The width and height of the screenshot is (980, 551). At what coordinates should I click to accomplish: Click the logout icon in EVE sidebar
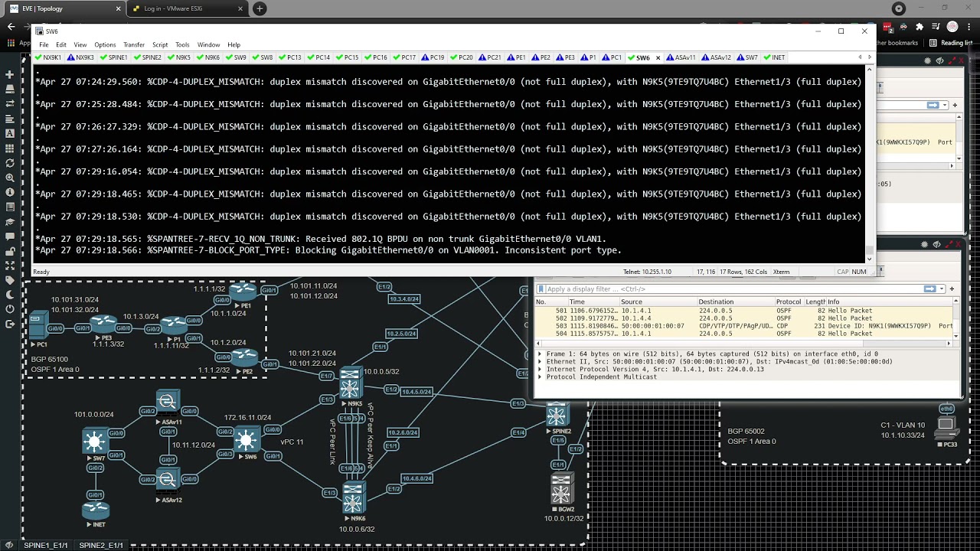10,325
